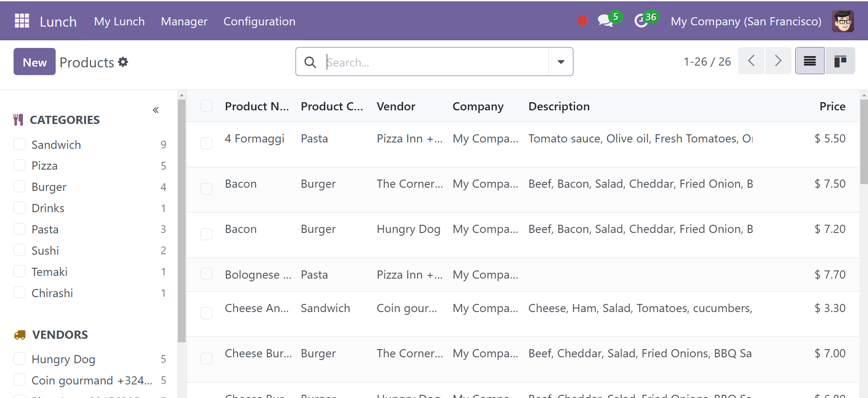Check the Pizza category filter

click(x=19, y=166)
